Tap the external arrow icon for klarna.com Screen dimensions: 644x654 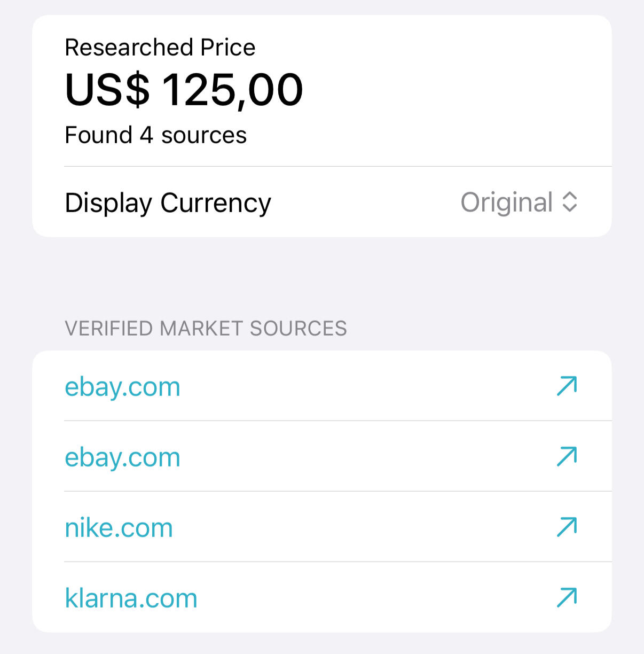coord(567,597)
